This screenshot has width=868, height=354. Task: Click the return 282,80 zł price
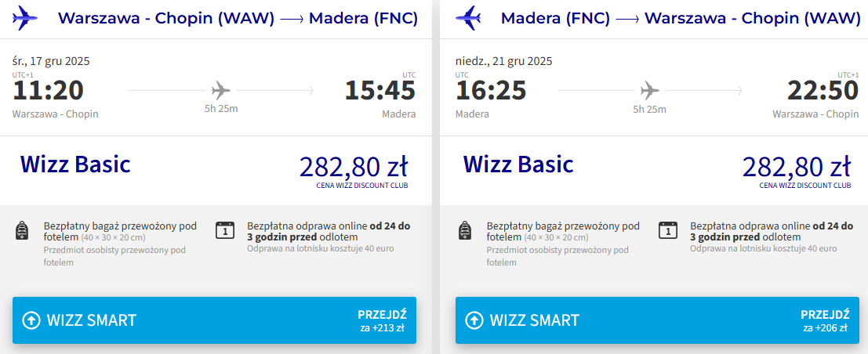click(x=796, y=167)
